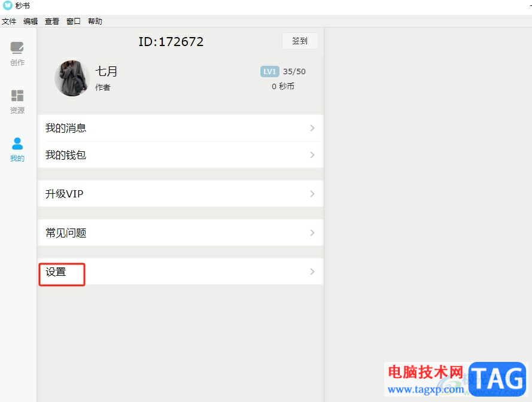Open the 编辑 menu
Viewport: 532px width, 402px height.
(x=30, y=22)
